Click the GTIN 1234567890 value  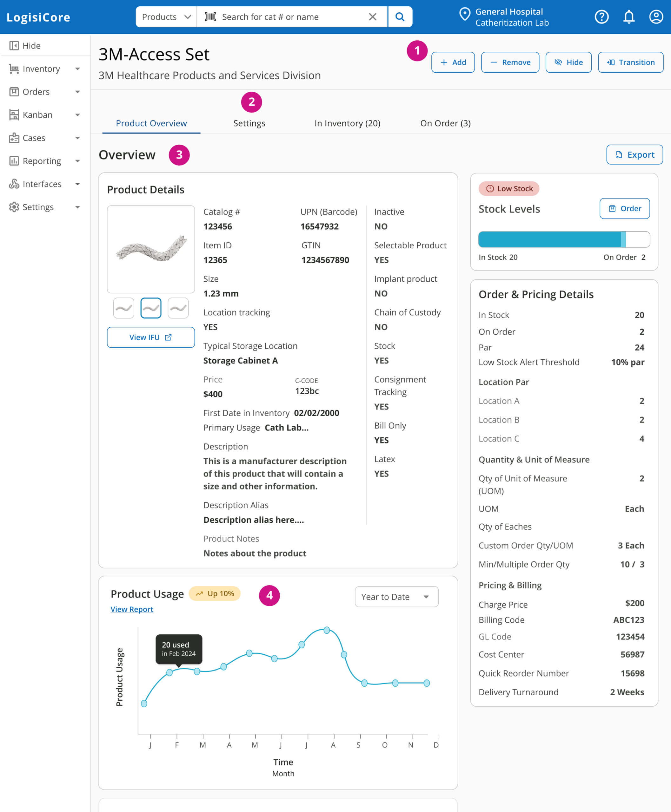(325, 260)
